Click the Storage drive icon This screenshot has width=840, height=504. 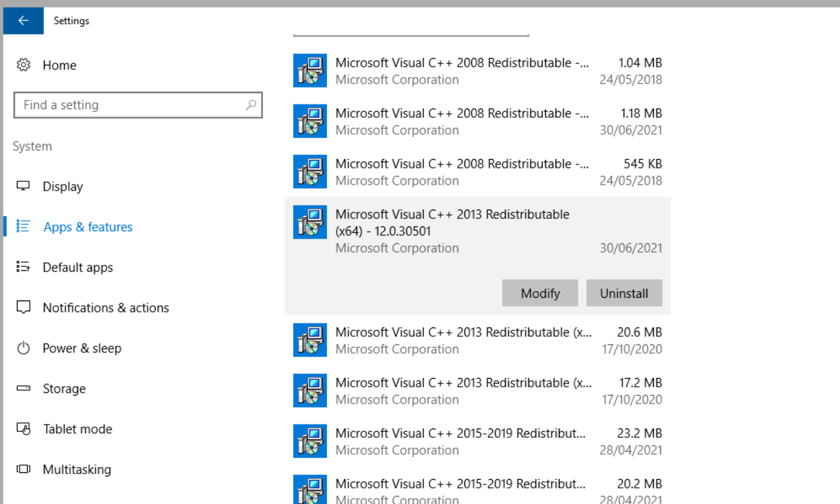24,388
